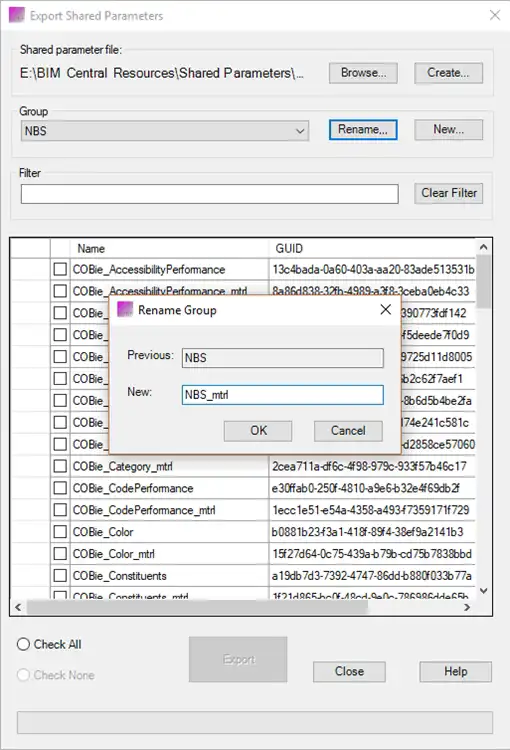Select the COBie_CodePerformance_mtrl row name
Image resolution: width=510 pixels, height=750 pixels.
144,510
